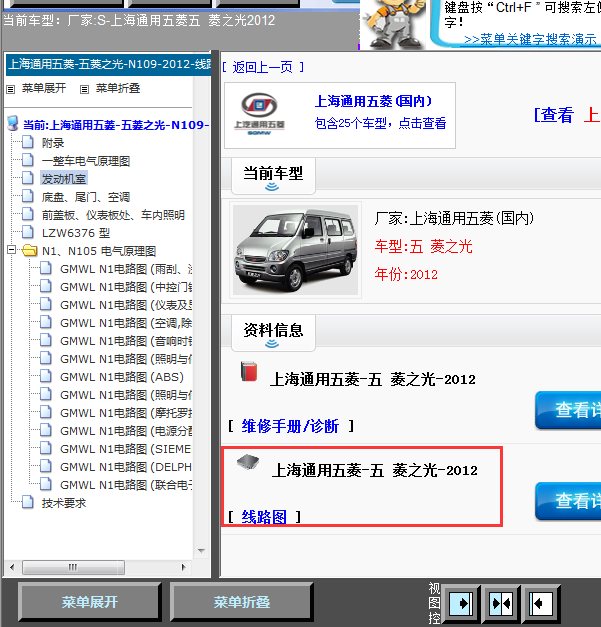
Task: Open 上海通用五菱 (国内) brand link
Action: pos(373,101)
